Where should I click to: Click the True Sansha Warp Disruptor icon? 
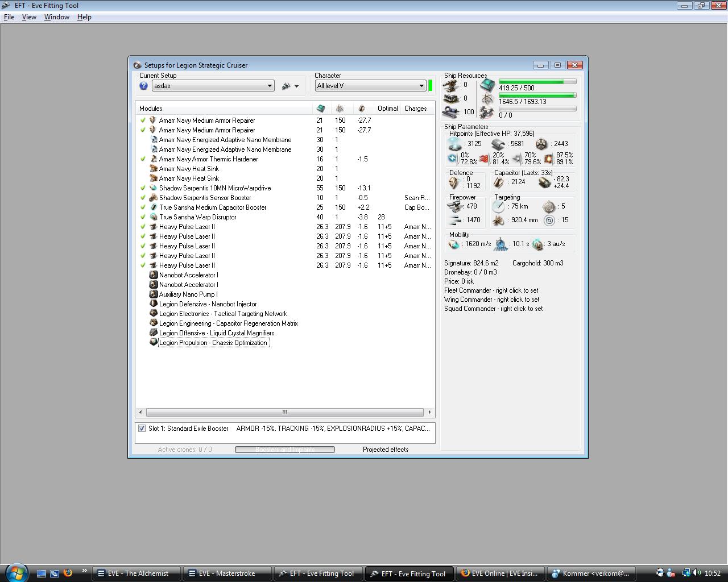click(153, 217)
